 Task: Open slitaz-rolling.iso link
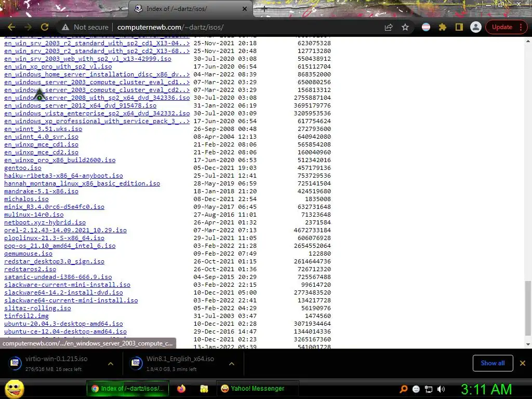(x=37, y=309)
